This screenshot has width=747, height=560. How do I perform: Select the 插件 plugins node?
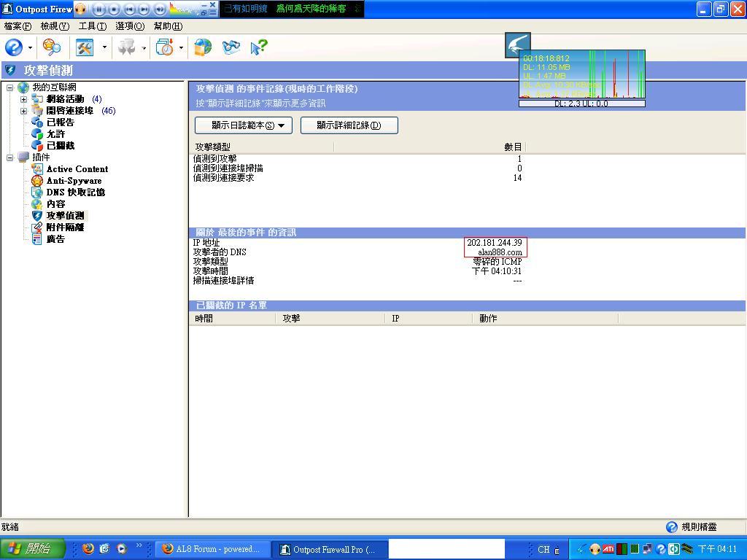[x=41, y=157]
